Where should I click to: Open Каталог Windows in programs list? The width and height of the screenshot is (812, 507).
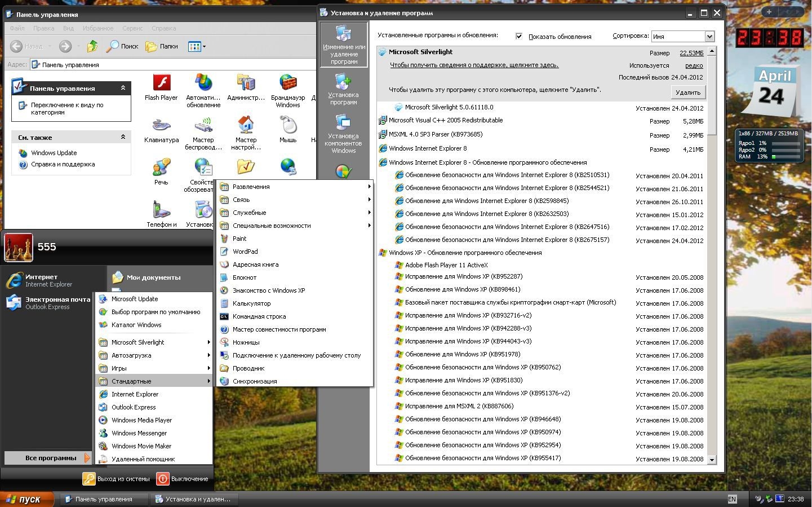point(154,325)
